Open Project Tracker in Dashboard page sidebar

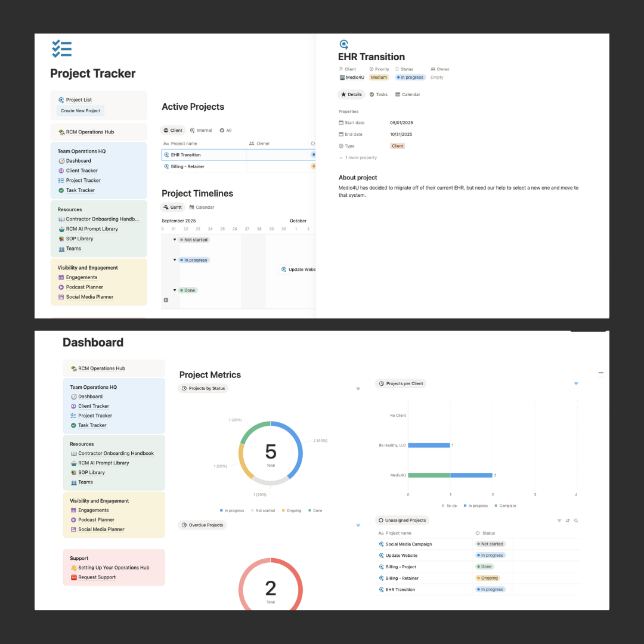[x=91, y=416]
